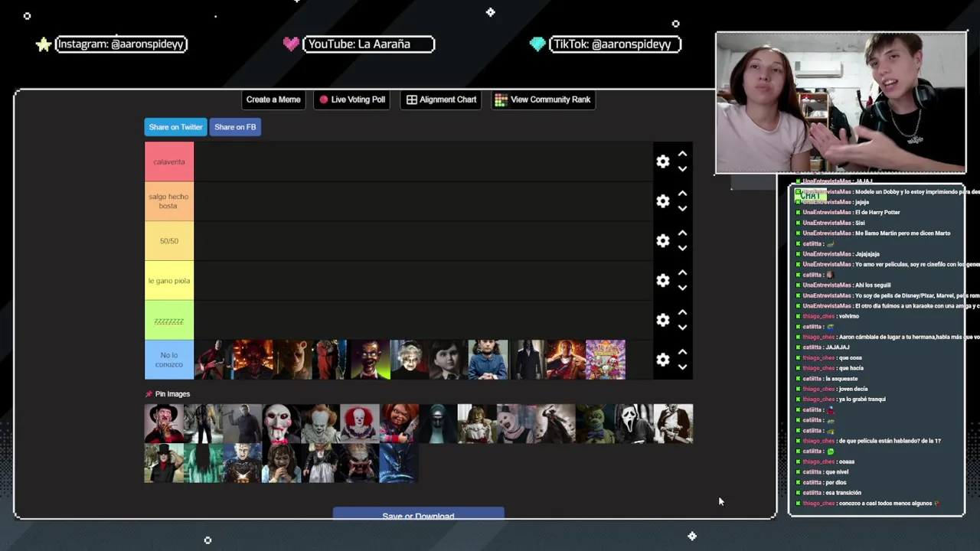Move zzzzzzzz tier up with arrow
980x551 pixels.
click(x=682, y=312)
